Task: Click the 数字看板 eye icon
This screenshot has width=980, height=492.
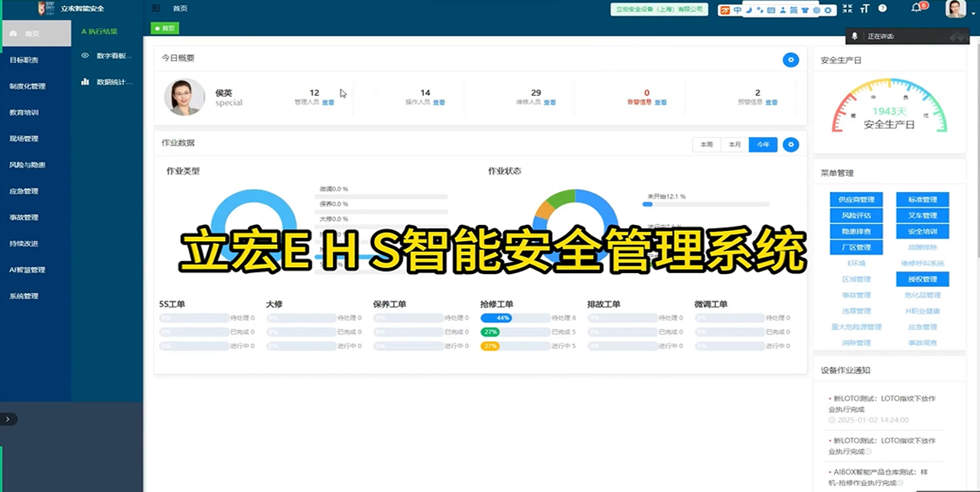Action: (85, 56)
